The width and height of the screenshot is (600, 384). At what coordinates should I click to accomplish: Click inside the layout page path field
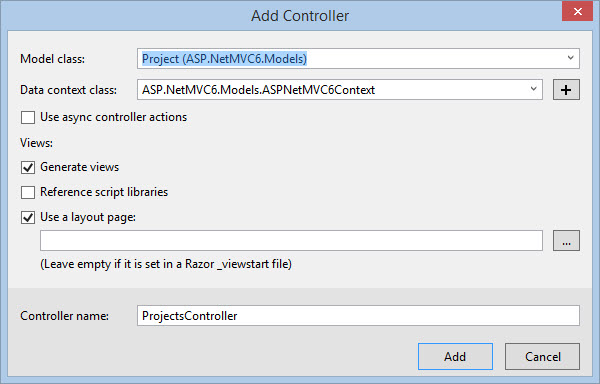coord(291,241)
